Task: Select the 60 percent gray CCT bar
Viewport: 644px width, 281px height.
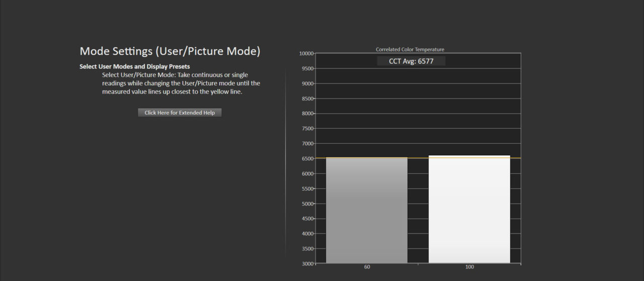Action: coord(367,210)
